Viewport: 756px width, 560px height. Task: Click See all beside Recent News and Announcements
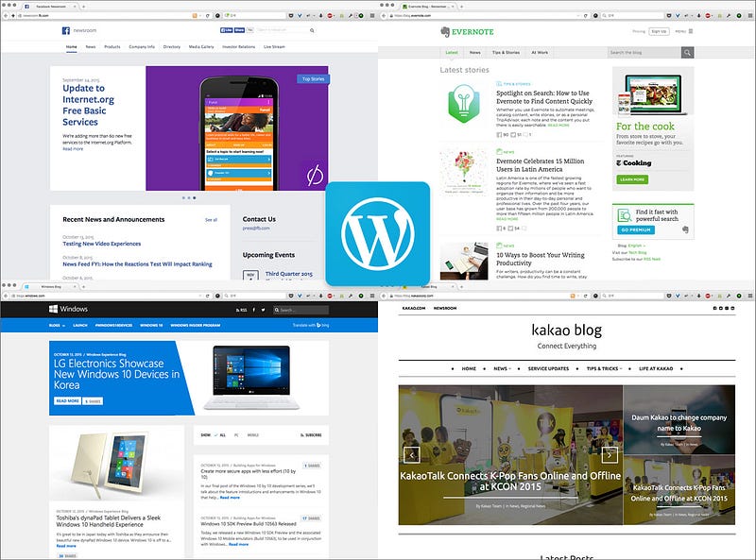tap(211, 220)
